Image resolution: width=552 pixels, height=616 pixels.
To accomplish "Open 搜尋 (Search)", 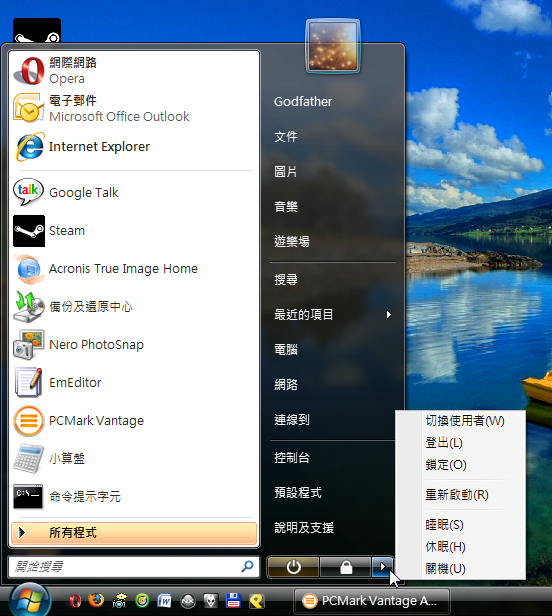I will point(286,279).
